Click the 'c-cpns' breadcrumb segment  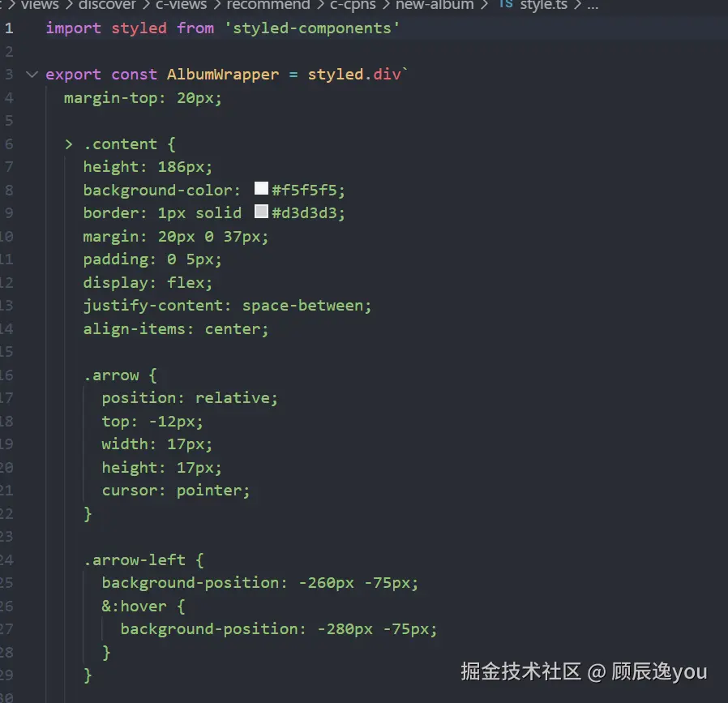pos(353,4)
